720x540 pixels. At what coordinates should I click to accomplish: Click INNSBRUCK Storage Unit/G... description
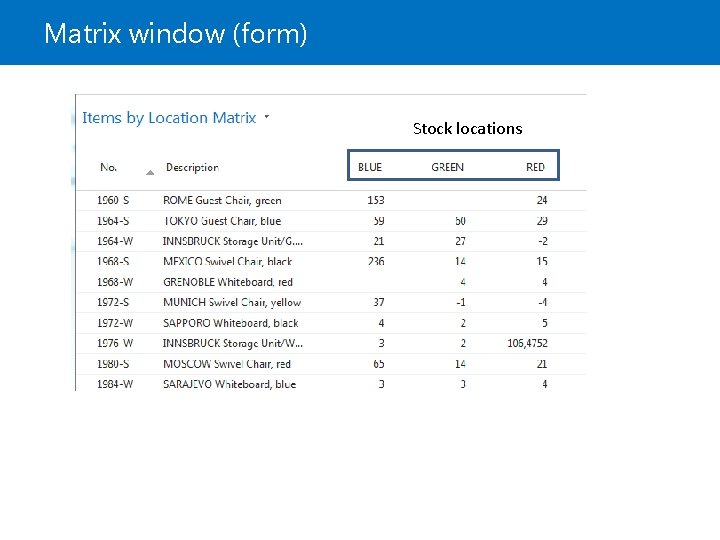(233, 242)
